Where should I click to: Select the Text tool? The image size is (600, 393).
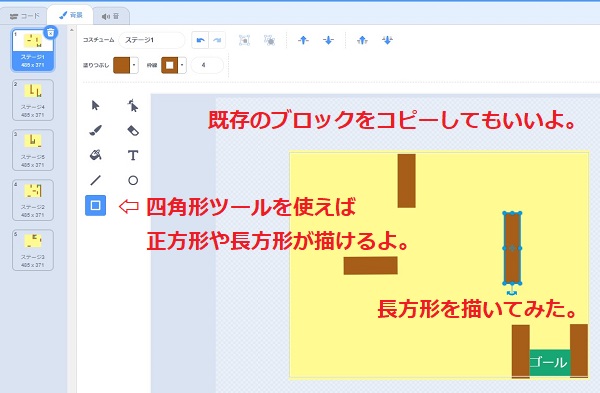click(x=133, y=155)
